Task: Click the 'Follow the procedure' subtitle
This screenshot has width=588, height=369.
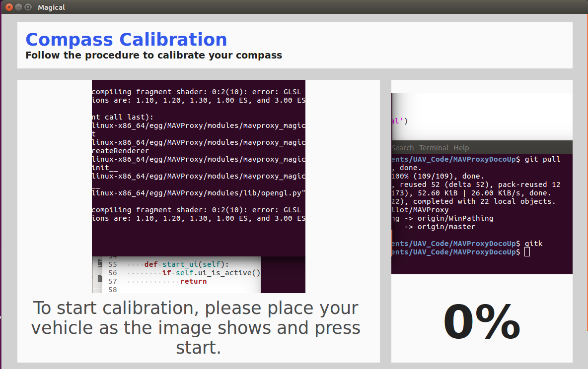Action: click(x=153, y=55)
